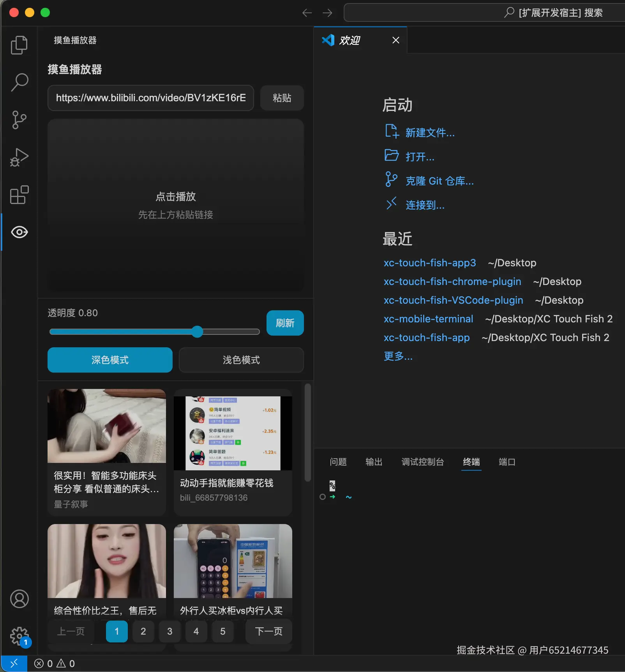625x672 pixels.
Task: Click the 新建文件... link
Action: (x=430, y=133)
